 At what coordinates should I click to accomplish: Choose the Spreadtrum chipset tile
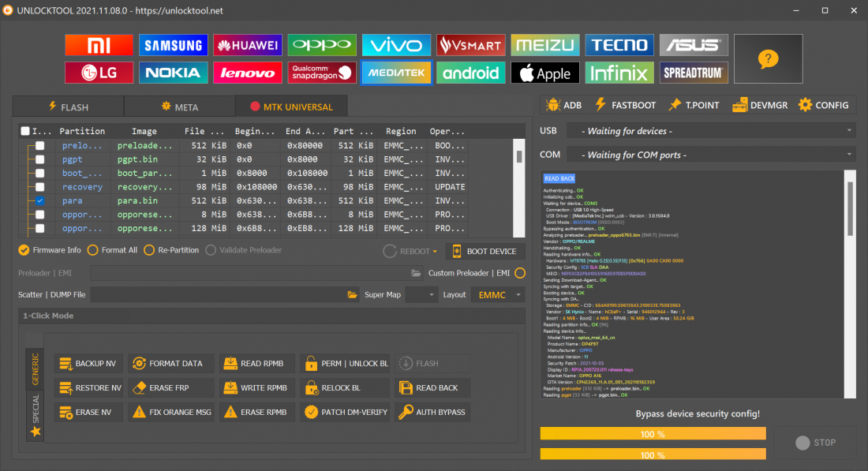coord(694,73)
